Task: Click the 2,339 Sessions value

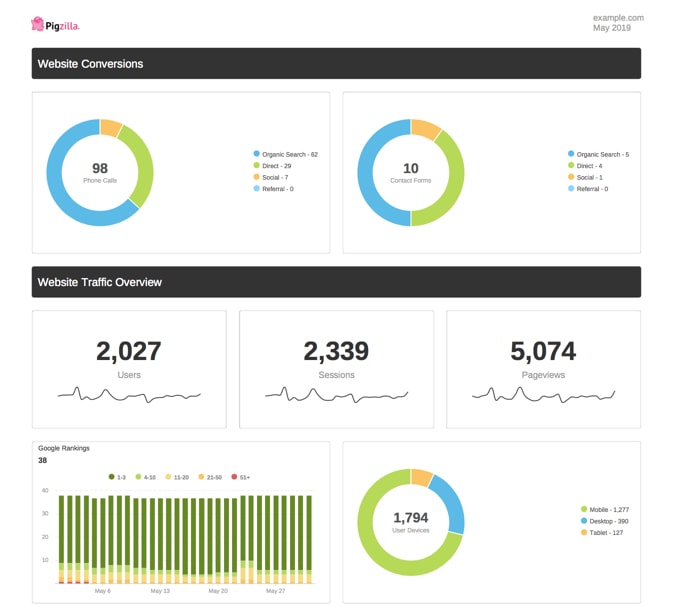Action: (336, 351)
